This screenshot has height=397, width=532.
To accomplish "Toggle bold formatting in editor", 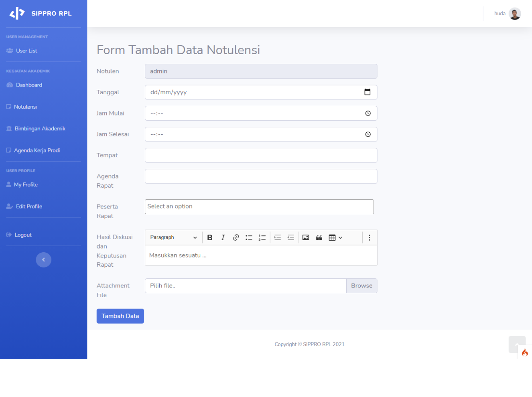I will 210,237.
